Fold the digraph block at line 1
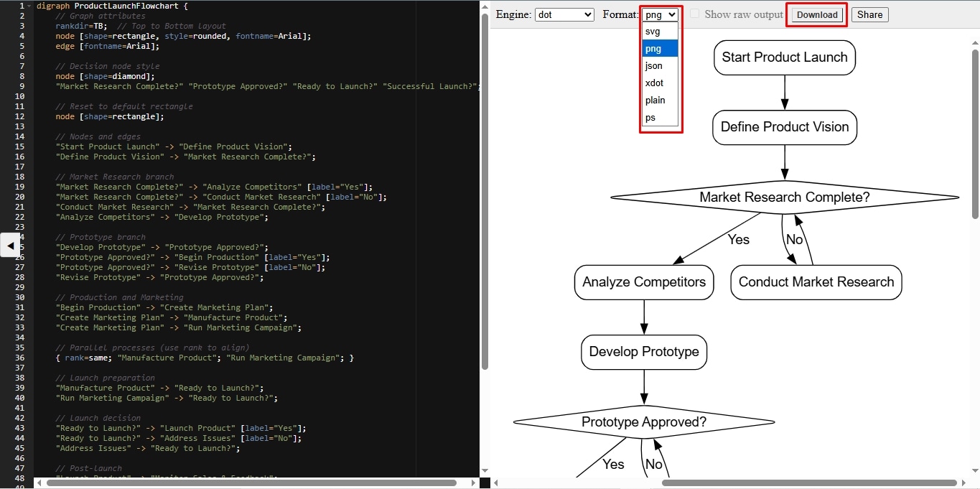The width and height of the screenshot is (980, 489). point(29,6)
